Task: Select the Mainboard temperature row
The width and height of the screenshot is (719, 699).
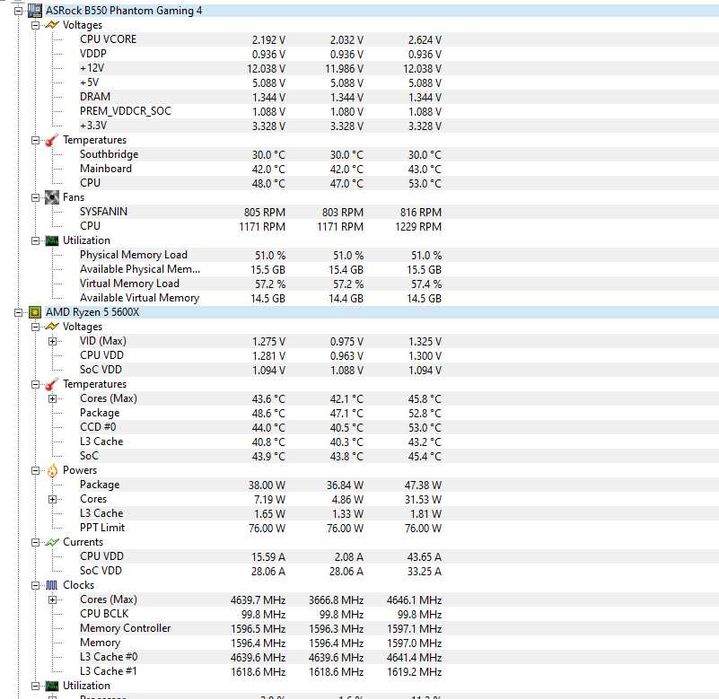Action: click(x=260, y=169)
